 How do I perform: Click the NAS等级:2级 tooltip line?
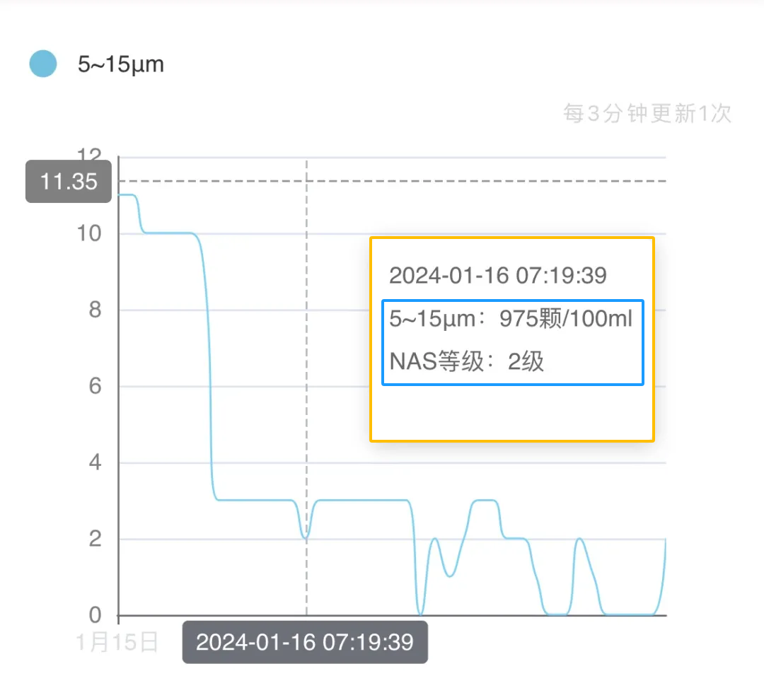467,362
